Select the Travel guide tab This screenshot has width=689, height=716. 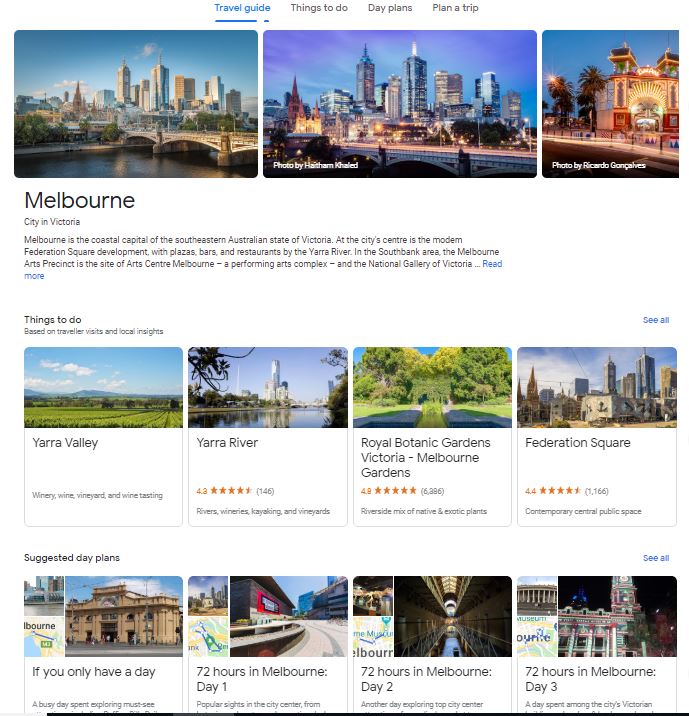(242, 8)
